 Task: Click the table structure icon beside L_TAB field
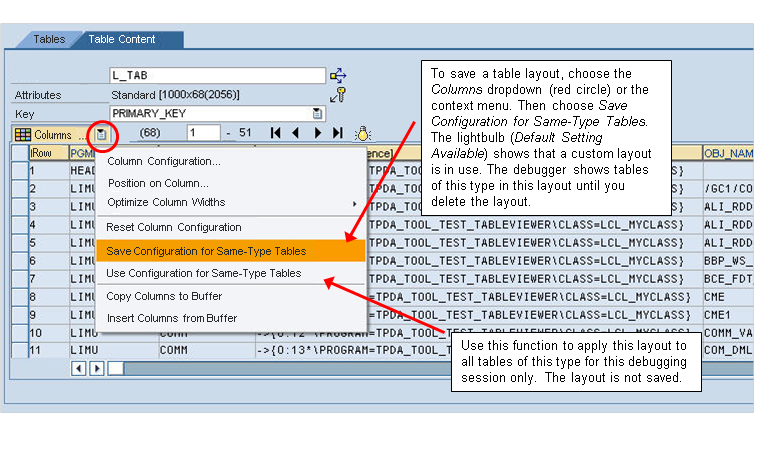pos(339,75)
